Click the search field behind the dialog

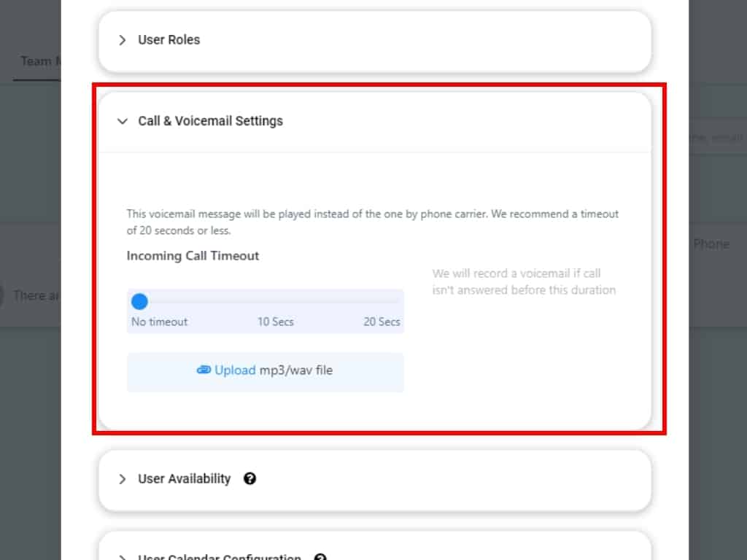[717, 138]
